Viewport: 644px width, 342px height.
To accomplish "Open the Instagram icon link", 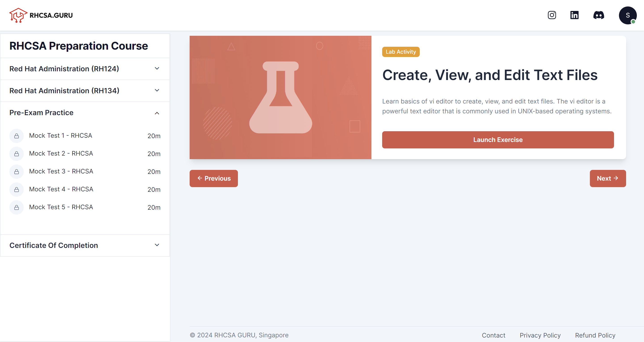I will tap(552, 15).
